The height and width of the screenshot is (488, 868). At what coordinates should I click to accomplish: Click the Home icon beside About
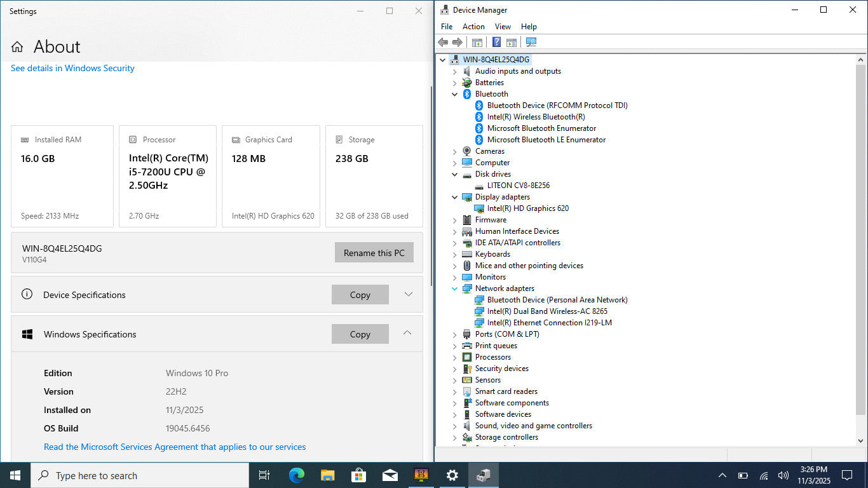(17, 47)
